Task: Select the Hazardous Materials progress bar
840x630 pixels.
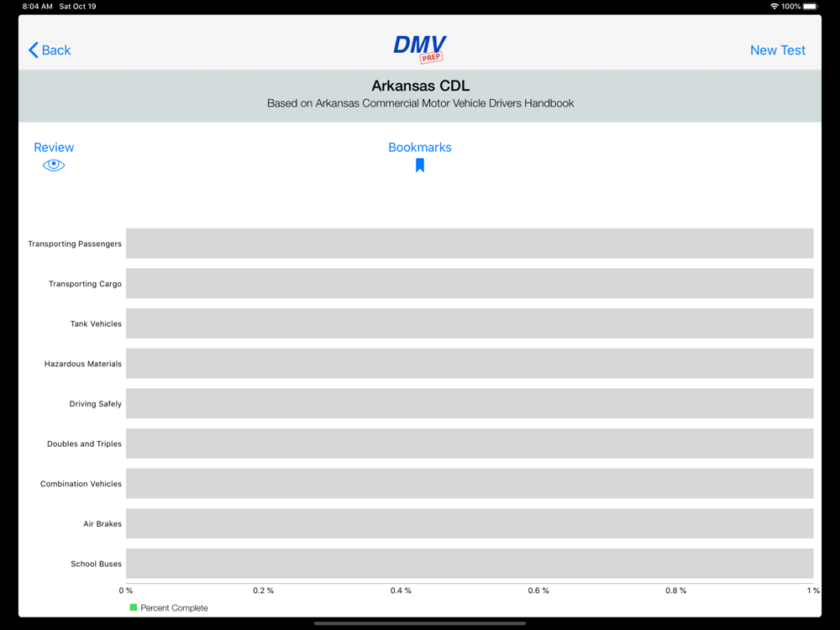Action: (470, 363)
